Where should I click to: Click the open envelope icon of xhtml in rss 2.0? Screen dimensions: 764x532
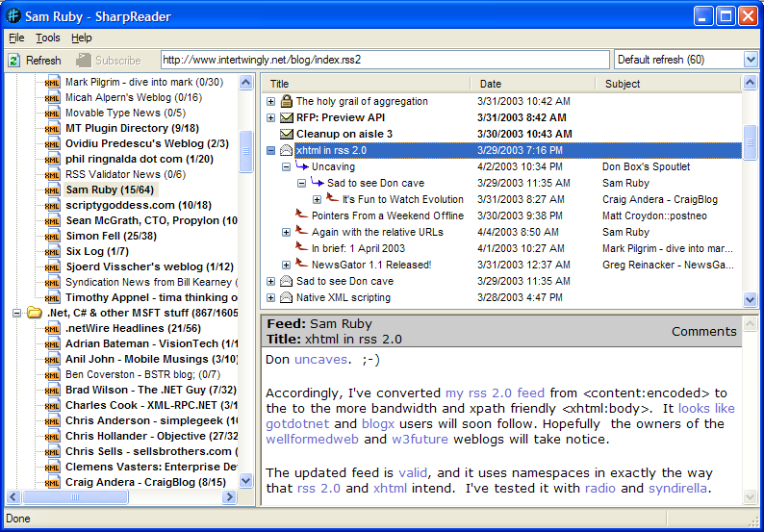(x=287, y=150)
